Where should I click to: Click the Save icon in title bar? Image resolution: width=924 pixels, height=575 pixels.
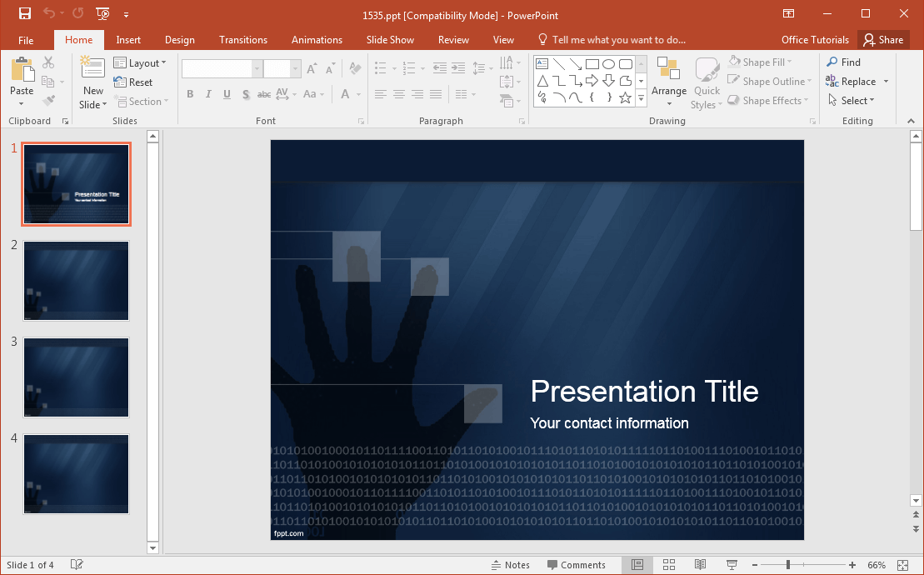coord(24,13)
